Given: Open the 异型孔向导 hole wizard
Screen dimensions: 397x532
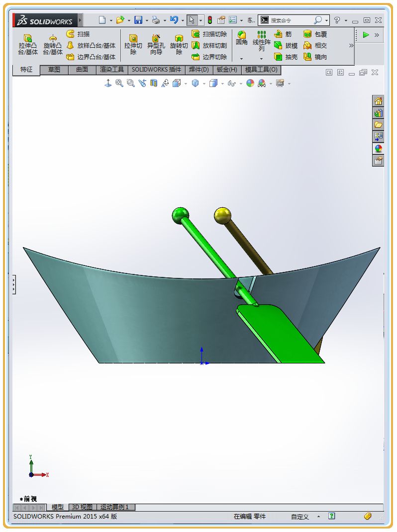Looking at the screenshot, I should 156,44.
